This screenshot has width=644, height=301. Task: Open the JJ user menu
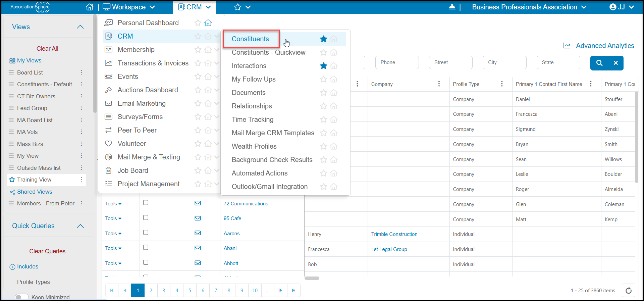click(622, 7)
